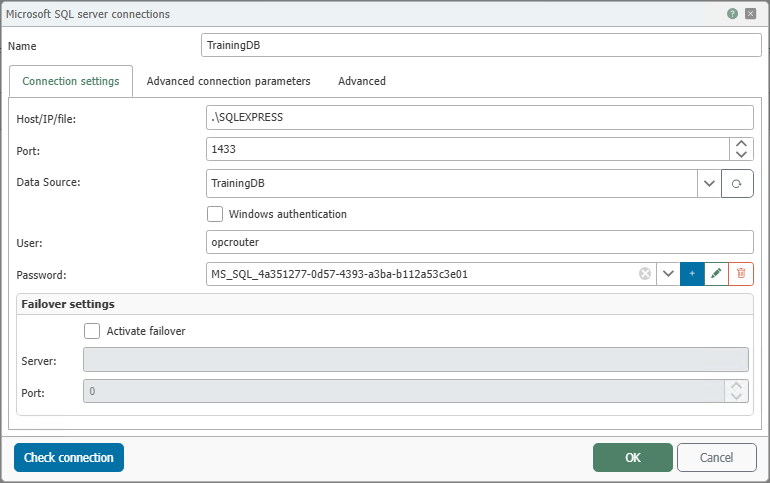Switch to Connection settings tab
The height and width of the screenshot is (483, 770).
point(71,81)
